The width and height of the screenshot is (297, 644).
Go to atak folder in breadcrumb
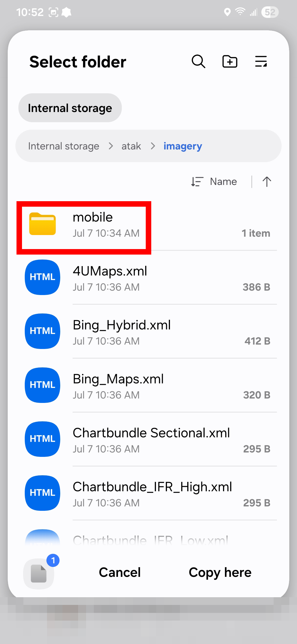click(131, 146)
